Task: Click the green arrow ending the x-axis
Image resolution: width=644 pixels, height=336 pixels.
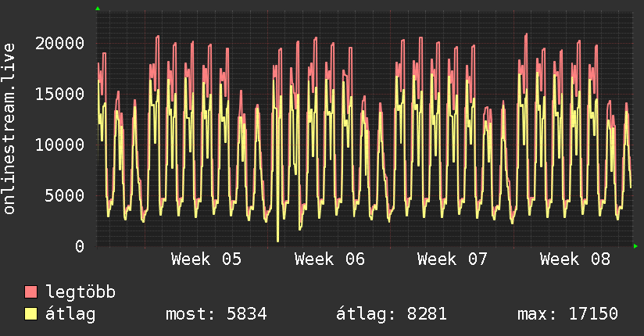Action: click(635, 246)
